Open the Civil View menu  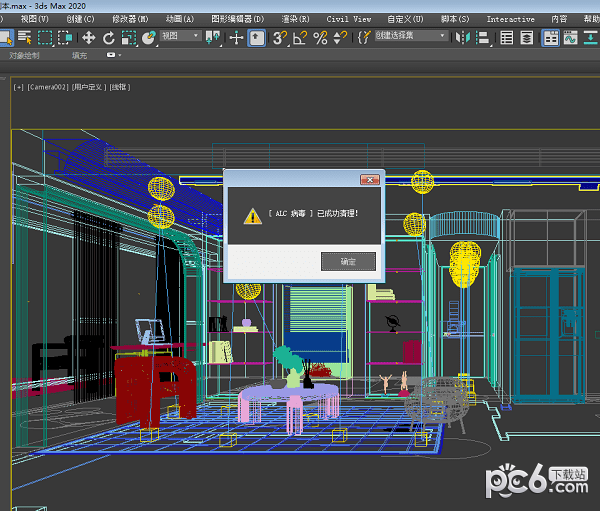tap(348, 19)
